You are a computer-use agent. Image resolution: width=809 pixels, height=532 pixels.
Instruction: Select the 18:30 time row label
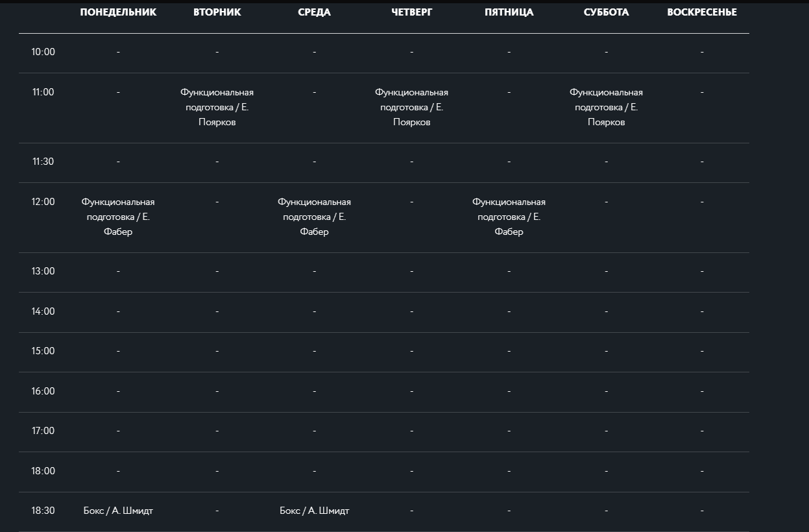coord(43,511)
